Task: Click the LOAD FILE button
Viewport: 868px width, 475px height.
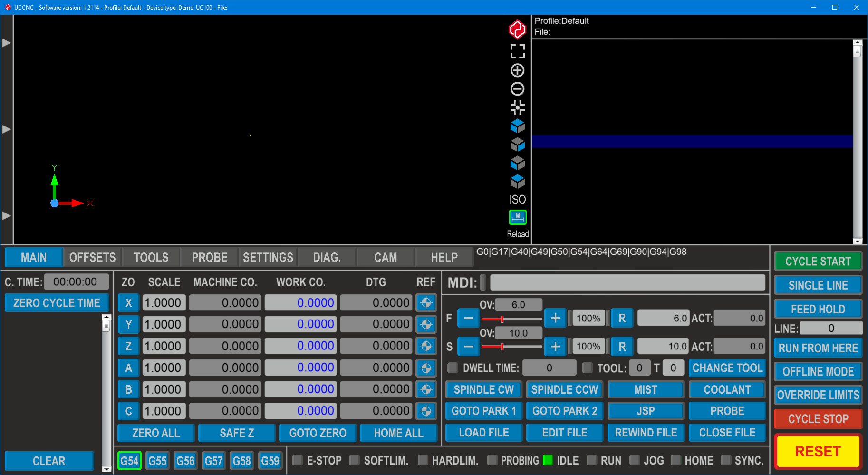Action: (x=483, y=433)
